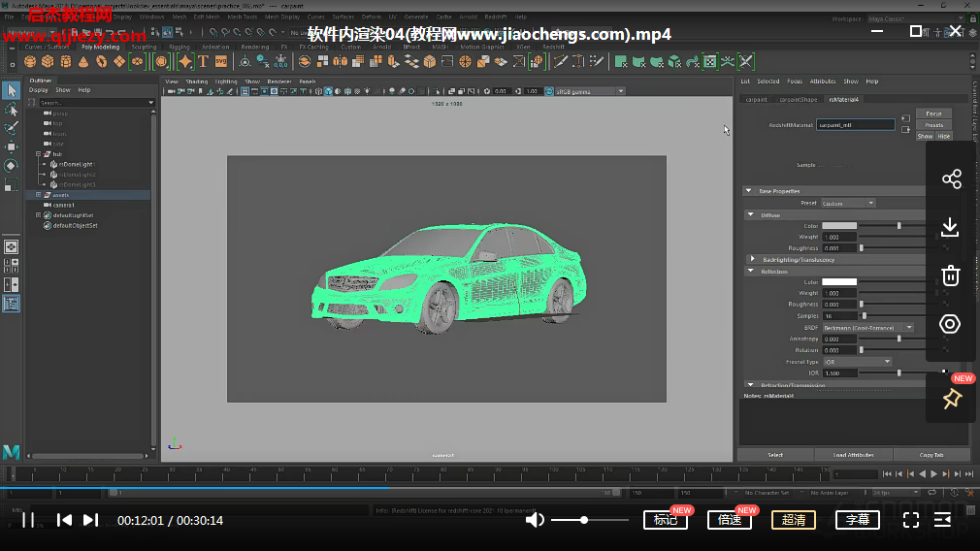This screenshot has height=551, width=980.
Task: Click the Load Attributes button
Action: pos(853,455)
